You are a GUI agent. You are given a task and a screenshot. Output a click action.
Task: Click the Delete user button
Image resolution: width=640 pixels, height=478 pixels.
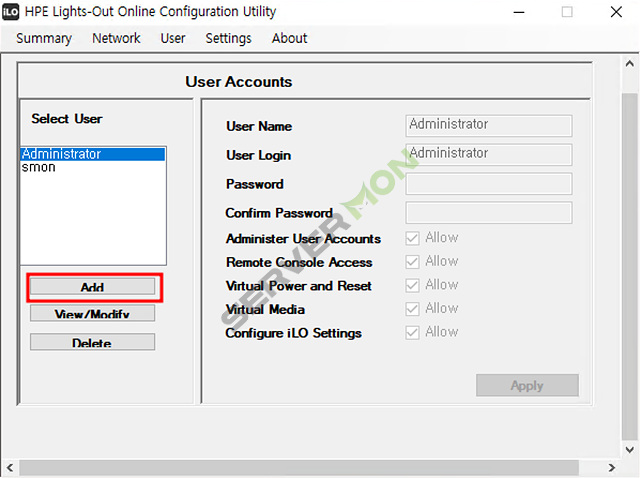(93, 342)
